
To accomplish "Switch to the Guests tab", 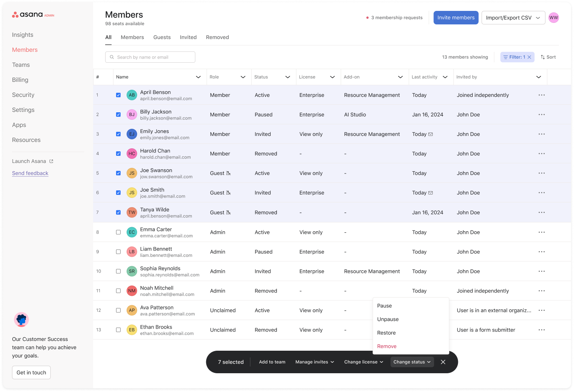I will pos(162,37).
